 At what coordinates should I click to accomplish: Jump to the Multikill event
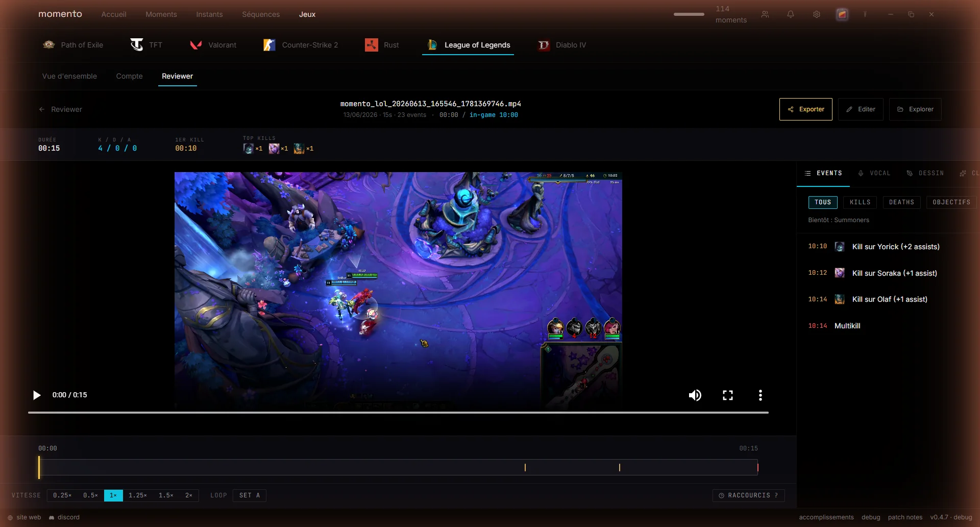pos(888,326)
